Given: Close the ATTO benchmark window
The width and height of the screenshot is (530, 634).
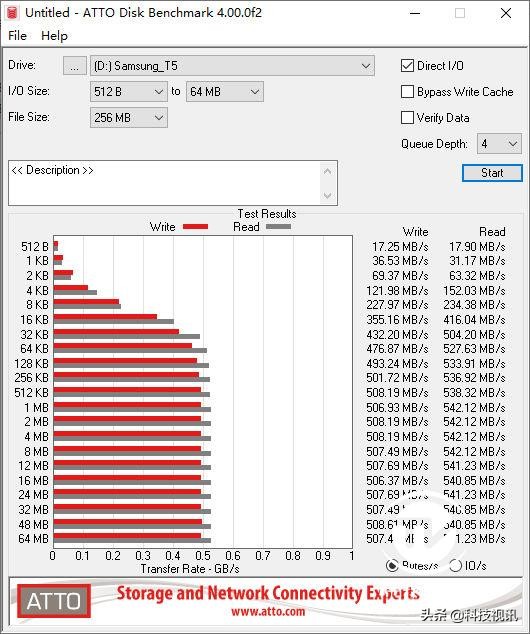Looking at the screenshot, I should (506, 13).
